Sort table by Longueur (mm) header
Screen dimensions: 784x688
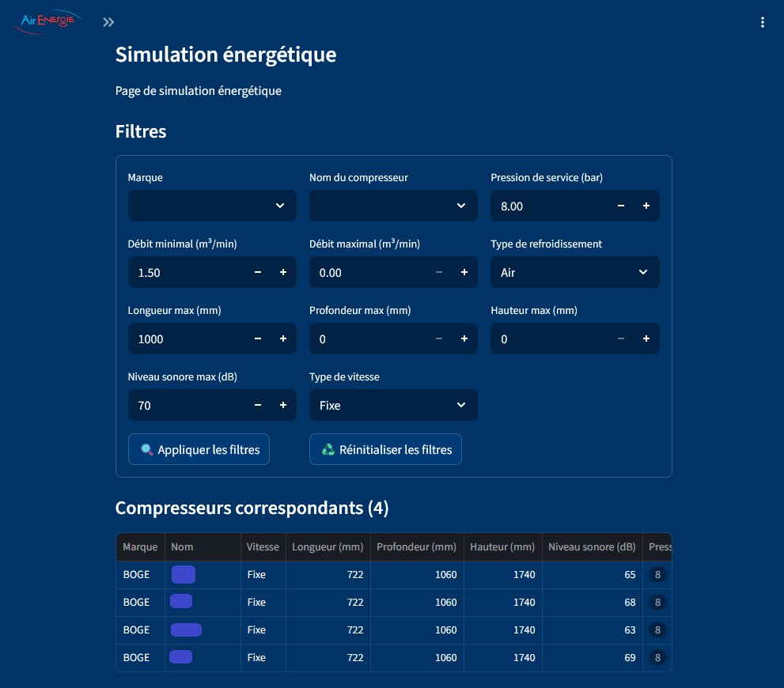point(328,546)
